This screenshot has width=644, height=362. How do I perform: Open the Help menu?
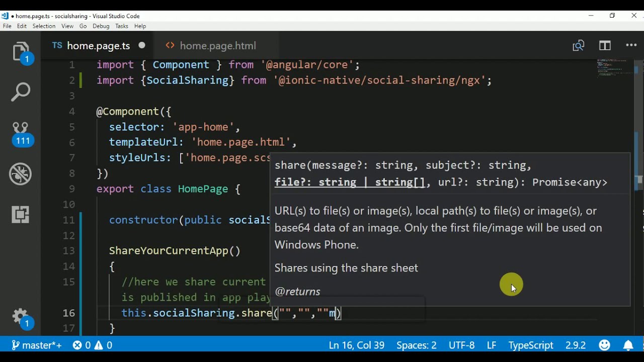[x=140, y=26]
